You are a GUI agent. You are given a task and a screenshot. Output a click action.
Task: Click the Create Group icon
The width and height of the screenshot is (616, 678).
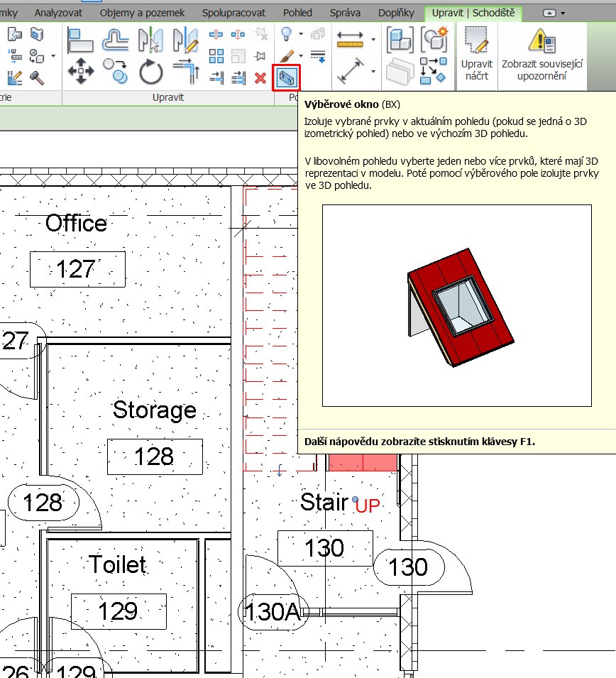434,40
